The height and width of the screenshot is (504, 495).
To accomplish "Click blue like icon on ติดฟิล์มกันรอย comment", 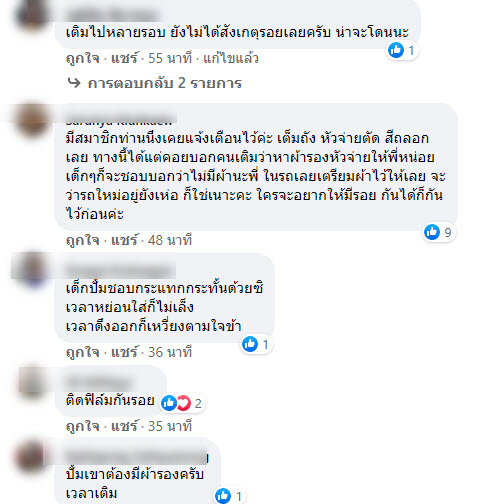I will (x=169, y=403).
